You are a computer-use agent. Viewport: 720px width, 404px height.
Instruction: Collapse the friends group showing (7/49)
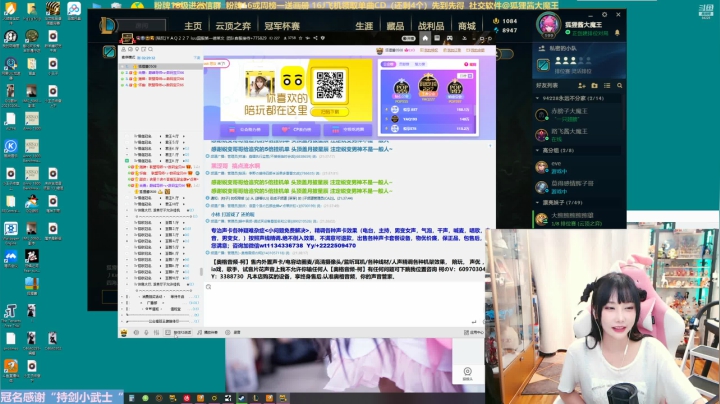(x=538, y=202)
